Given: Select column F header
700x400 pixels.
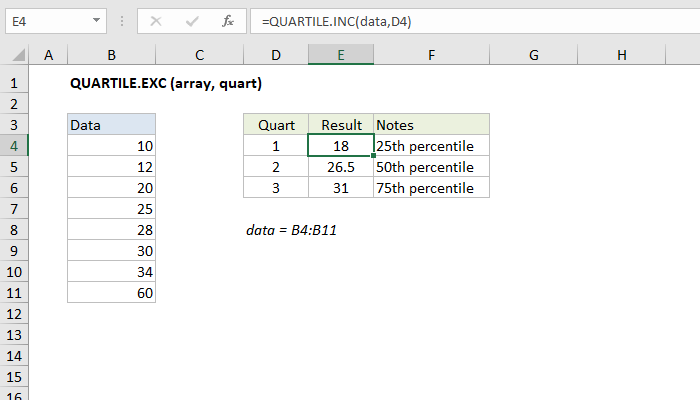Looking at the screenshot, I should coord(431,55).
